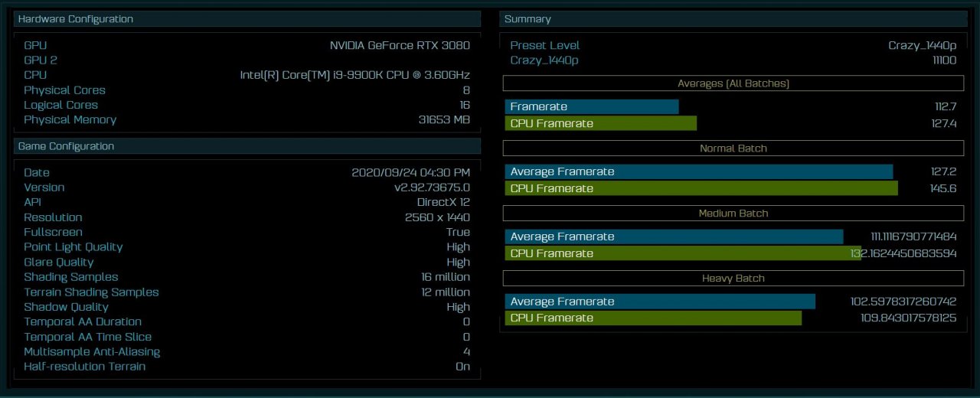
Task: Select the Game Configuration section header
Action: point(247,146)
